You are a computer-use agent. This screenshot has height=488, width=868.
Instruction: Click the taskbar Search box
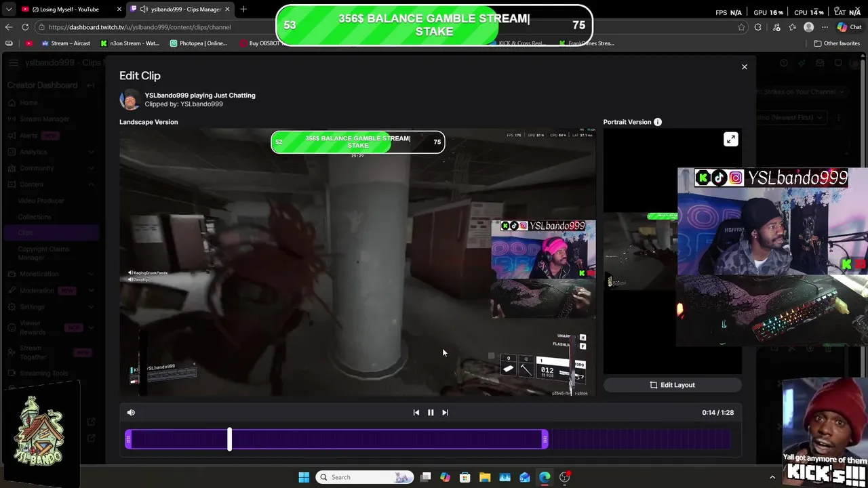(365, 477)
